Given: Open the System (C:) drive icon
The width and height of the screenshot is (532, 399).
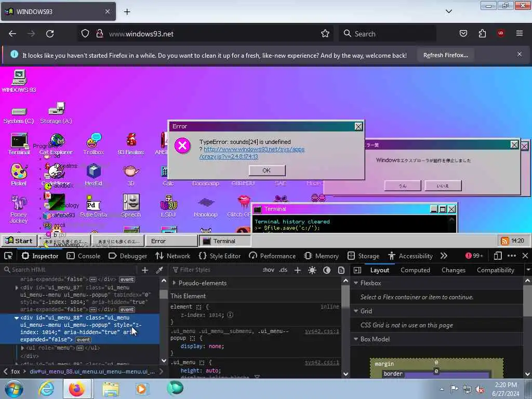Looking at the screenshot, I should click(19, 115).
